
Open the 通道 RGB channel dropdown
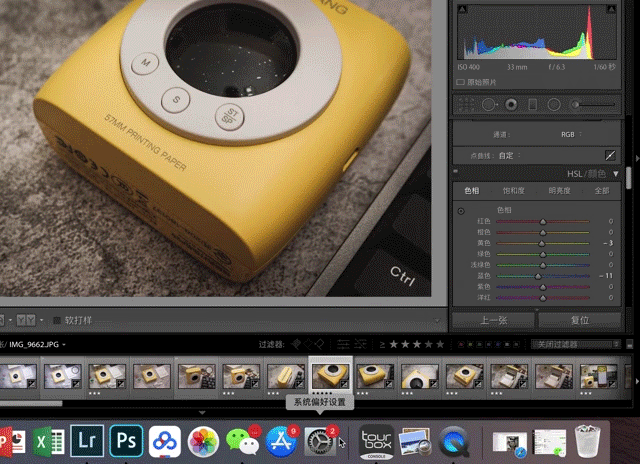point(571,135)
